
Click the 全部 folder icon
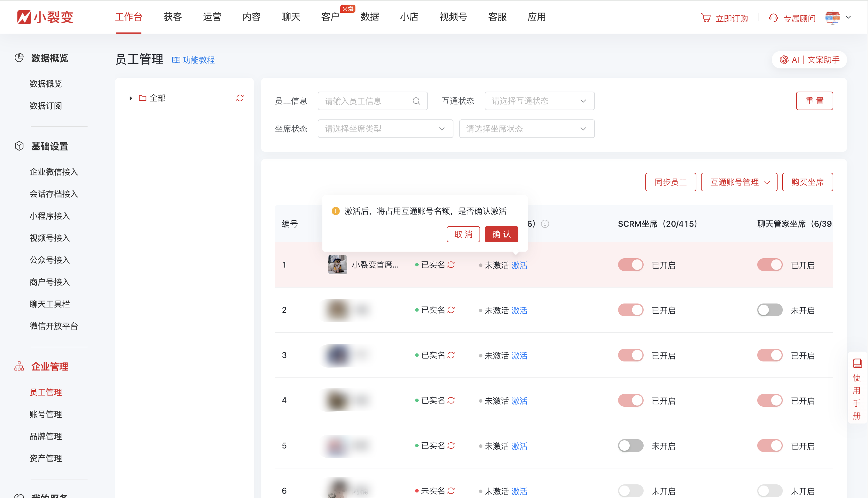click(x=143, y=98)
